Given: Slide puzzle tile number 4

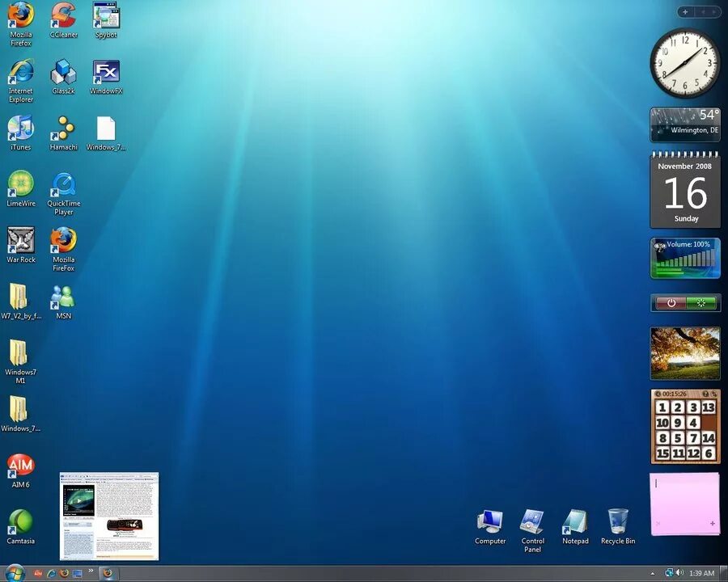Looking at the screenshot, I should click(693, 423).
